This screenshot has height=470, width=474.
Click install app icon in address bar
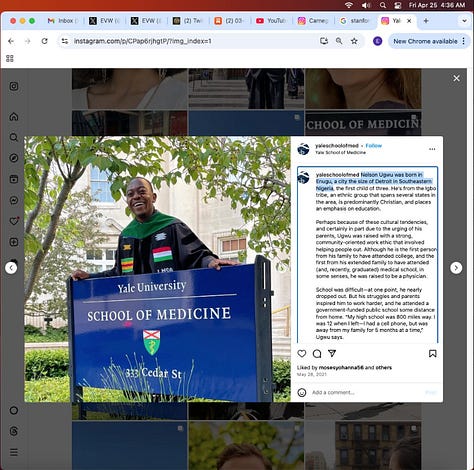[x=324, y=41]
